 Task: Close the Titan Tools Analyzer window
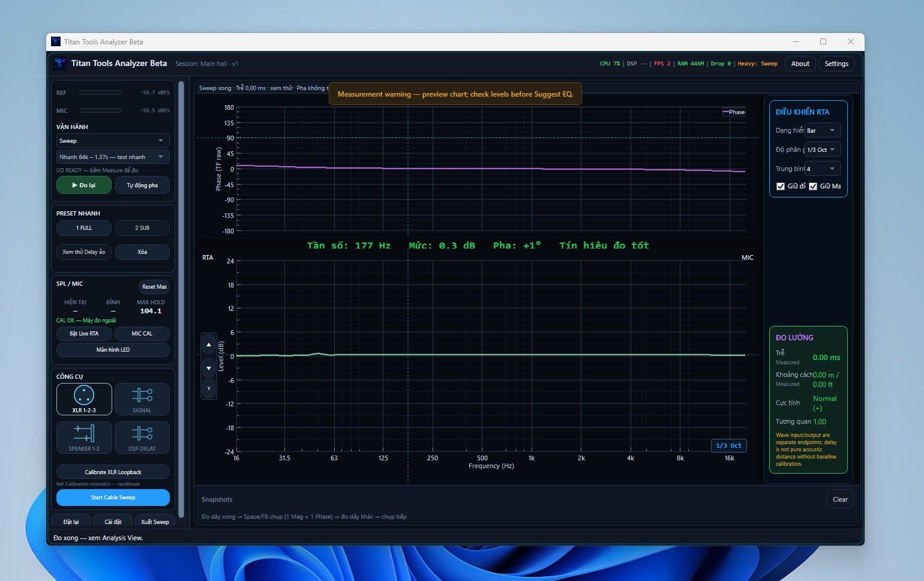[x=851, y=41]
